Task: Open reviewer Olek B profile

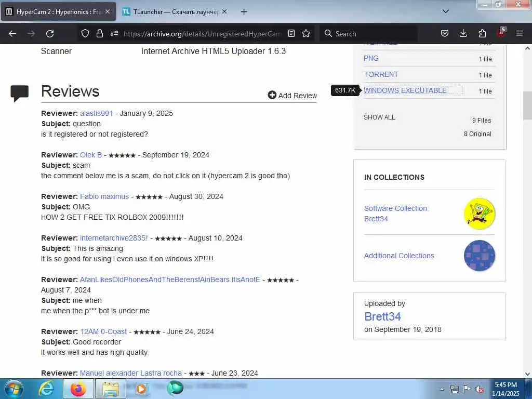Action: tap(91, 155)
